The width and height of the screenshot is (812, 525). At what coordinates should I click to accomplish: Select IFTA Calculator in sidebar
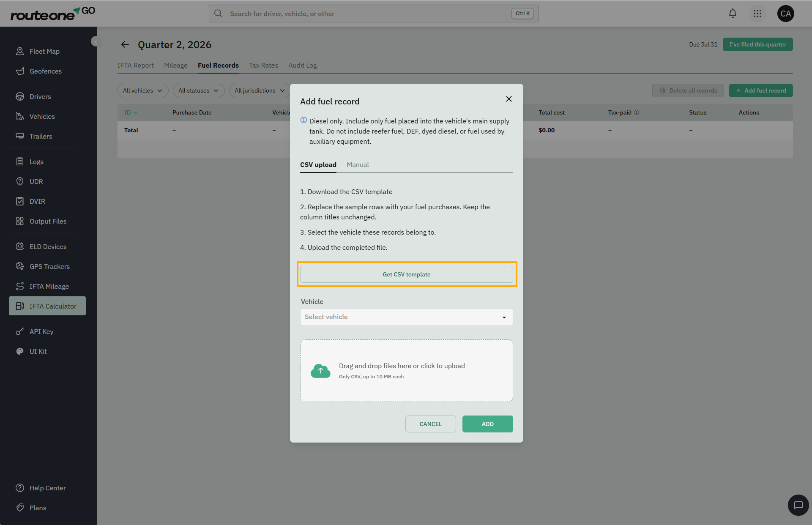tap(47, 306)
